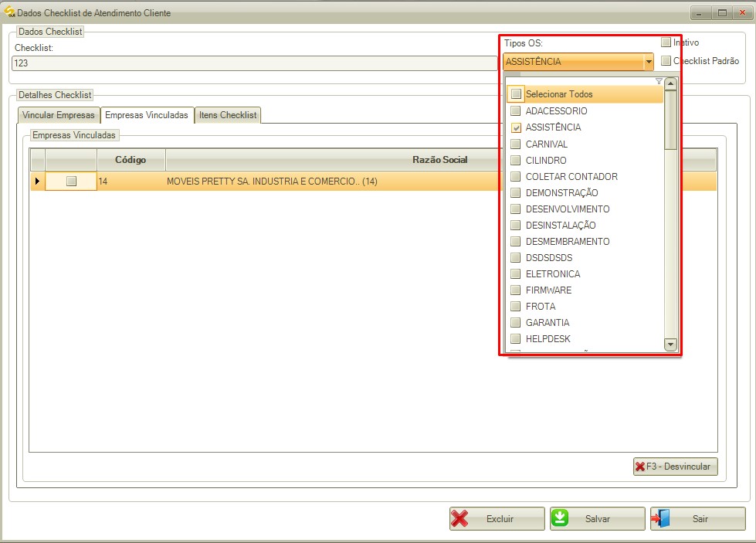Collapse the Tipos OS dropdown arrow
756x543 pixels.
(649, 61)
